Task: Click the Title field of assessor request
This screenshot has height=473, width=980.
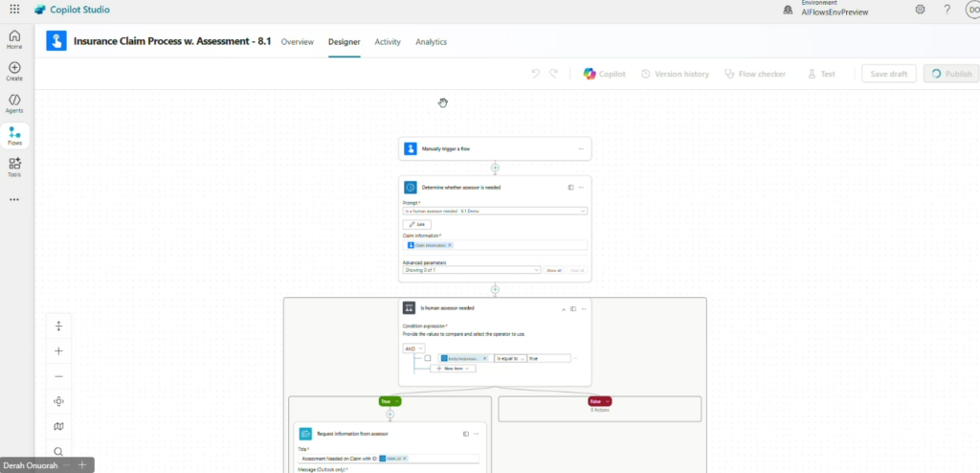Action: [x=389, y=459]
